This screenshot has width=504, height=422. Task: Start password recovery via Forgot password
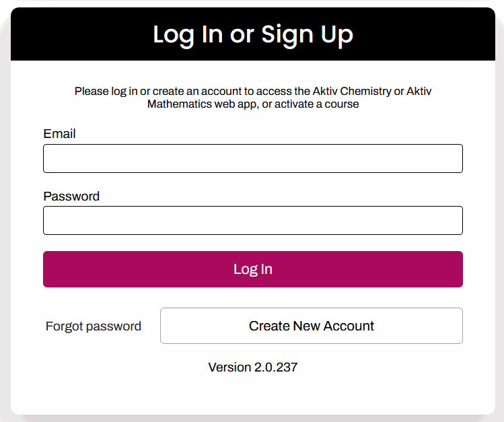pyautogui.click(x=94, y=326)
